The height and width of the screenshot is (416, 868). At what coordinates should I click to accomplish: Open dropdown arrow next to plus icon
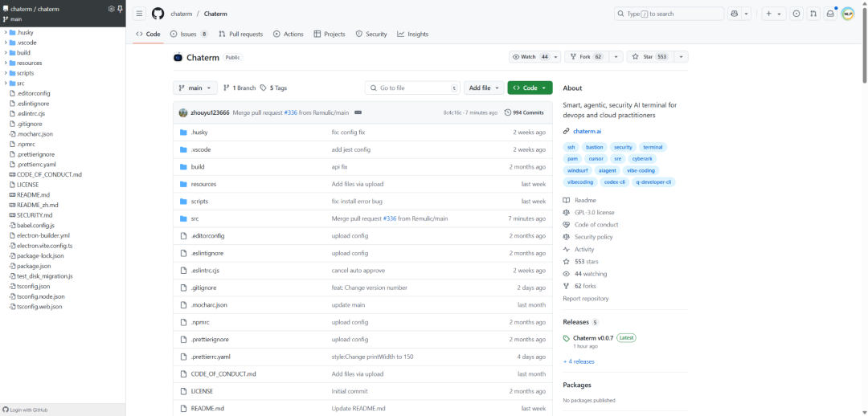780,14
